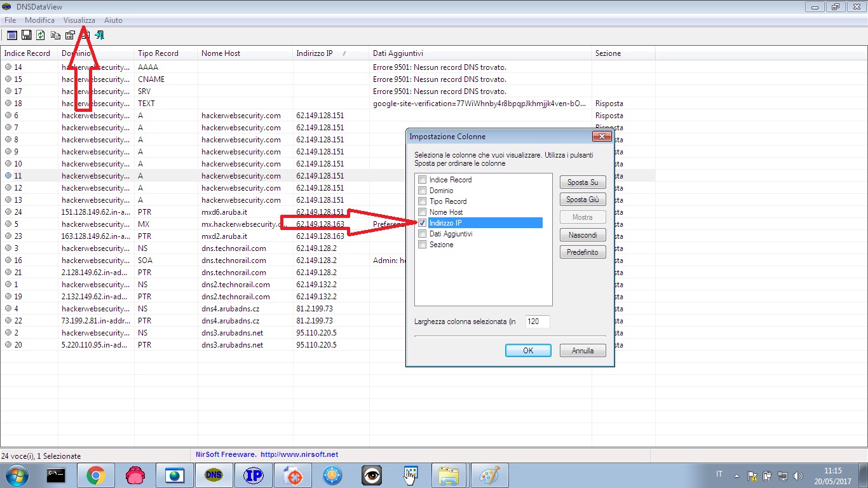Sort by the Indice Record column header
Viewport: 868px width, 488px height.
[29, 53]
